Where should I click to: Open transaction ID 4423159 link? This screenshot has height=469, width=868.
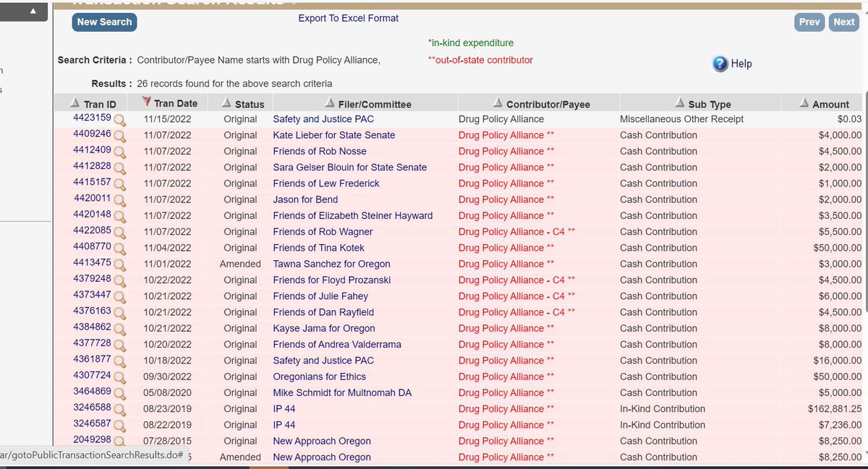(x=92, y=118)
